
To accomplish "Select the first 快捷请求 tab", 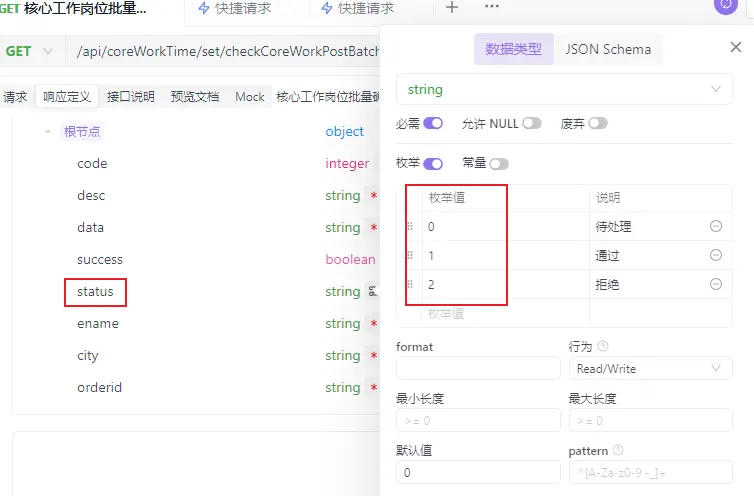I will pyautogui.click(x=235, y=8).
